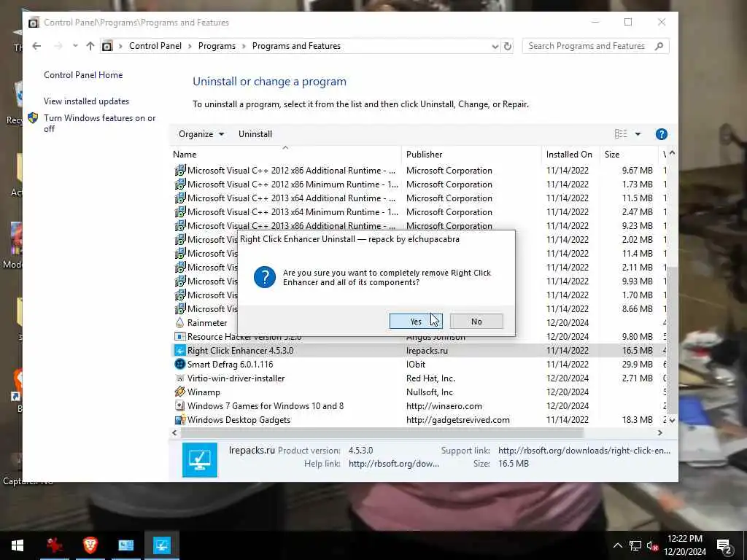Go up one level with the up arrow
This screenshot has height=560, width=747.
(x=90, y=46)
